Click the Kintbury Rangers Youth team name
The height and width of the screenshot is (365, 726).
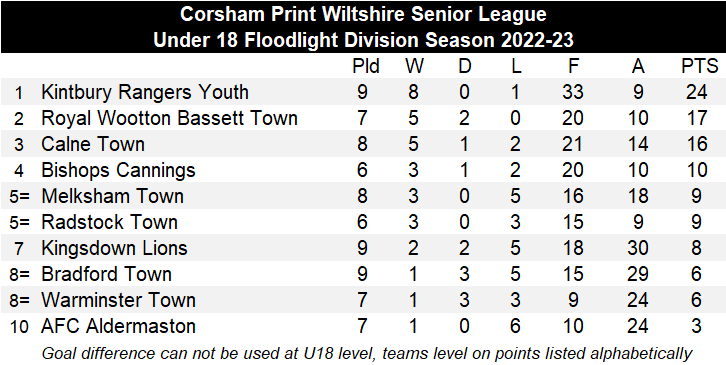(x=145, y=92)
